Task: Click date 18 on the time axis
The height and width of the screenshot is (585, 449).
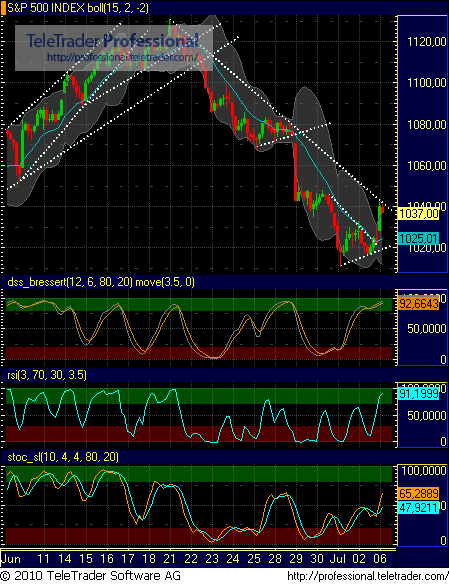Action: click(x=149, y=559)
